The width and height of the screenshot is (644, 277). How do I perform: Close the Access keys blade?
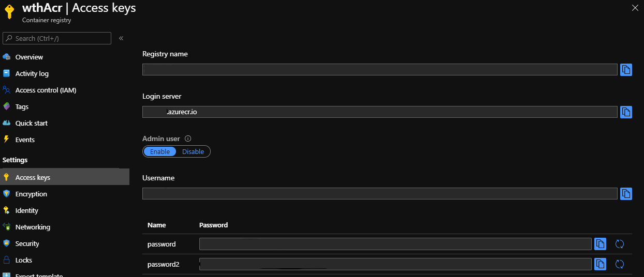635,8
